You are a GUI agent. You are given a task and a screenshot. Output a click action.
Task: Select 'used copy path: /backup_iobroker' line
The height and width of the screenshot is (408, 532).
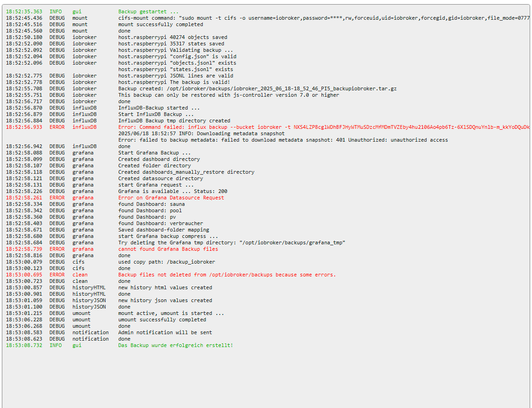tap(166, 263)
